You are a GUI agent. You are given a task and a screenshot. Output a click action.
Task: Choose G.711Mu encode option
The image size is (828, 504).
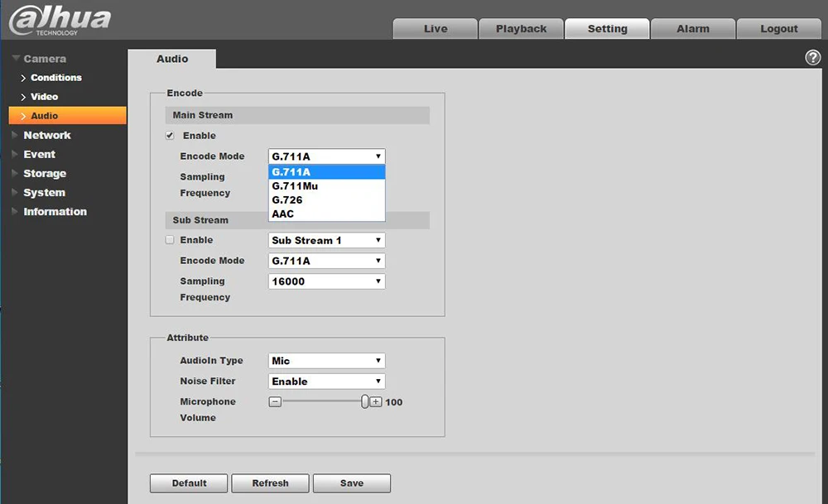point(326,185)
